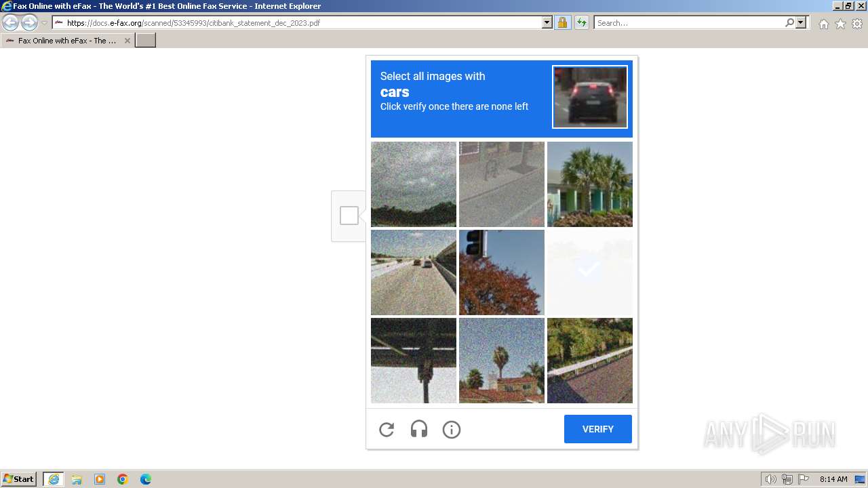Screen dimensions: 868x488
Task: Select the traffic light autumn tree tile
Action: (502, 272)
